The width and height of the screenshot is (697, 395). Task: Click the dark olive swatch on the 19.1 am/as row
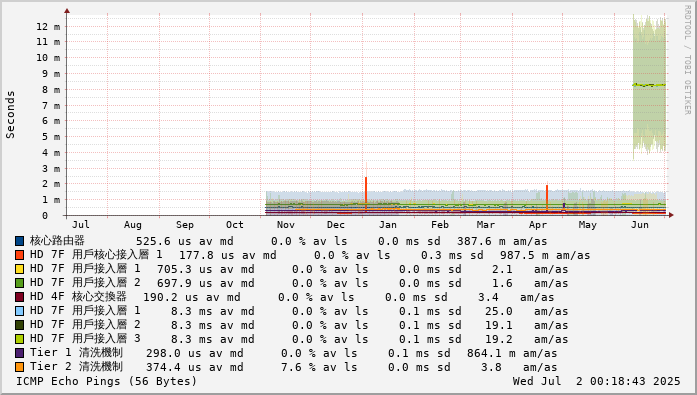click(20, 325)
